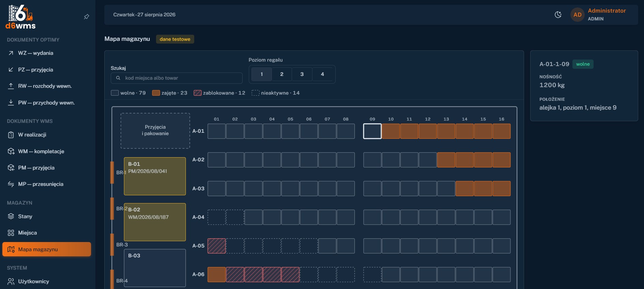The image size is (644, 289).
Task: Click the nieaktywne dashed legend swatch
Action: point(256,93)
